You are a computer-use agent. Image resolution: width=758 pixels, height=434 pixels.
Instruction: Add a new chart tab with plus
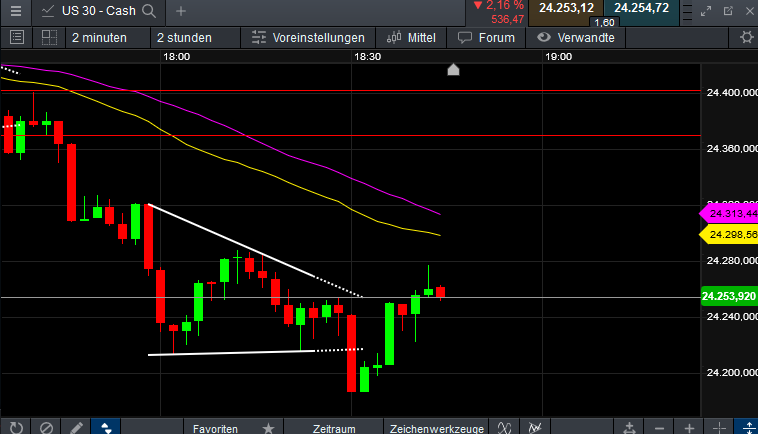pyautogui.click(x=181, y=11)
